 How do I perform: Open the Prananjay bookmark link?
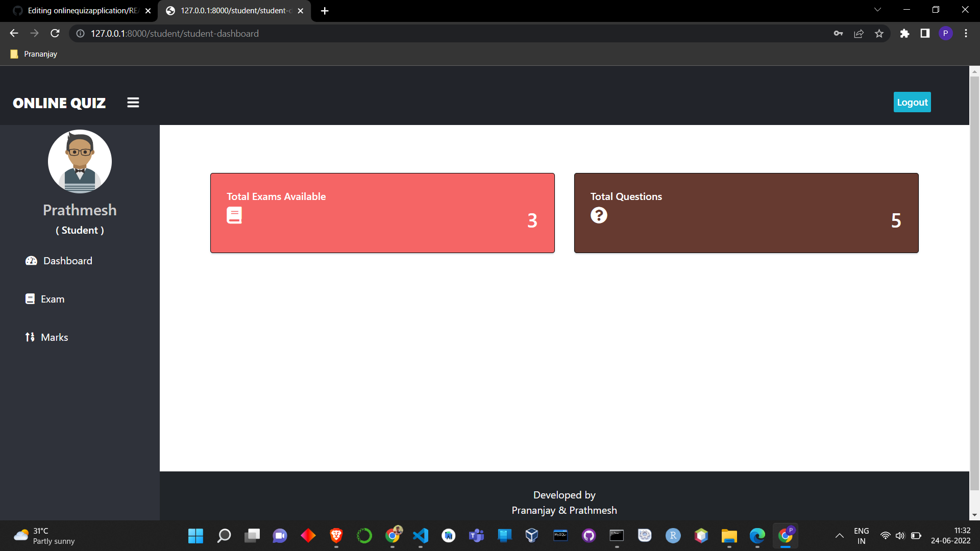(x=33, y=54)
